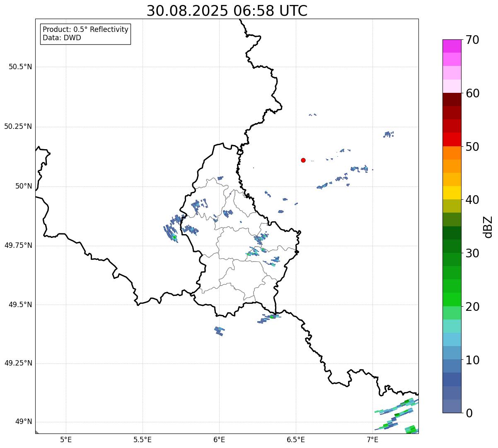Click the bright red colorbar segment above 50
The width and height of the screenshot is (498, 448).
(452, 140)
